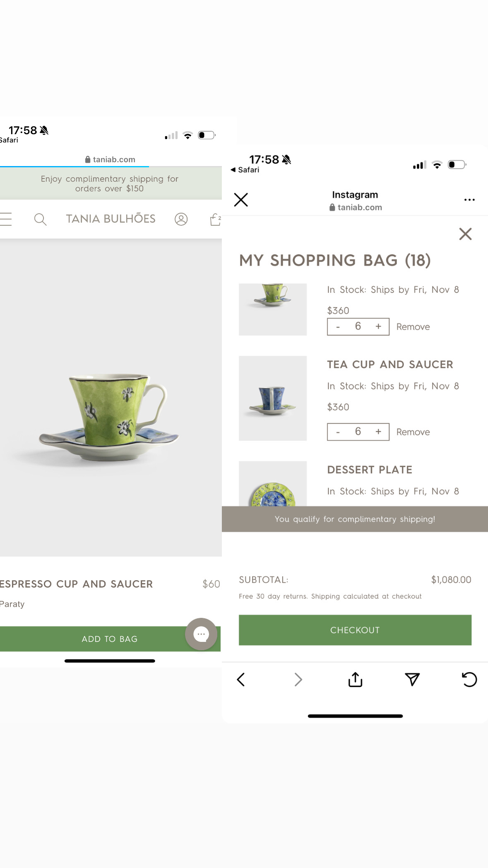
Task: Close the Instagram in-app browser
Action: click(x=241, y=200)
